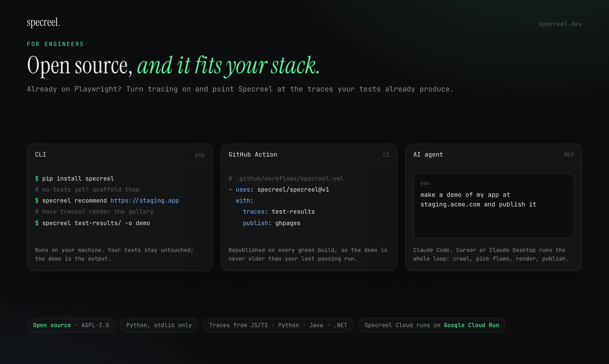
Task: Open the specreel.dev link
Action: click(x=560, y=24)
